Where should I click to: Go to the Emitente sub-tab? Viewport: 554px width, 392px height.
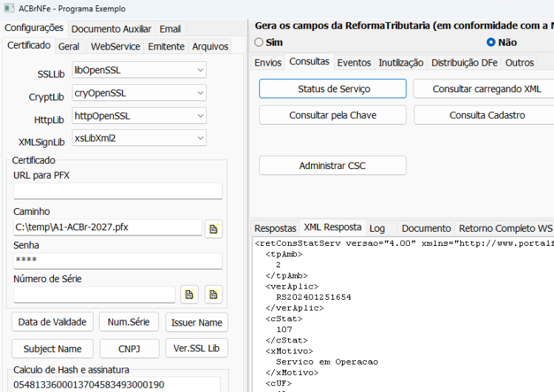click(166, 47)
